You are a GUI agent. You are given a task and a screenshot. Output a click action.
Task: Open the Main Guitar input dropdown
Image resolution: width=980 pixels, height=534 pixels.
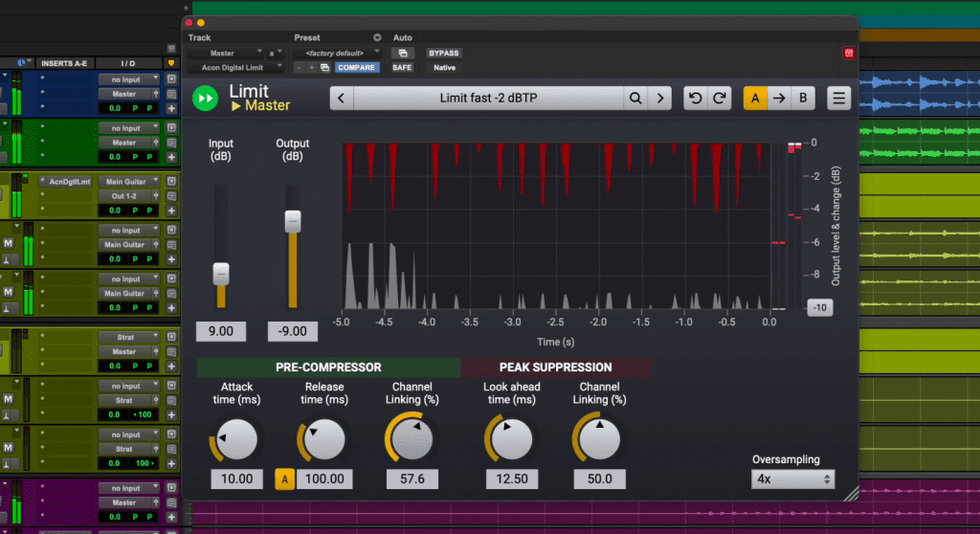coord(129,182)
